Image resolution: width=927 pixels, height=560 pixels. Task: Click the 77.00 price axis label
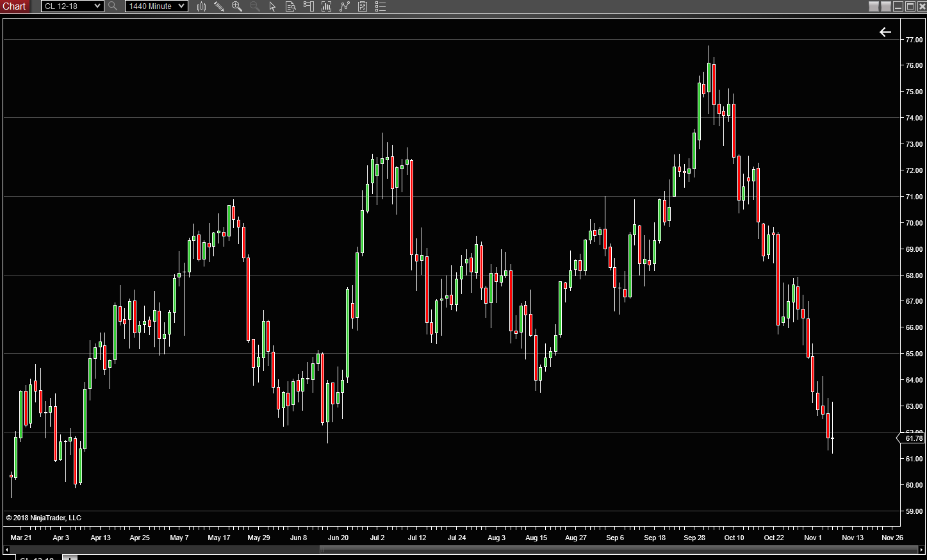(x=914, y=40)
